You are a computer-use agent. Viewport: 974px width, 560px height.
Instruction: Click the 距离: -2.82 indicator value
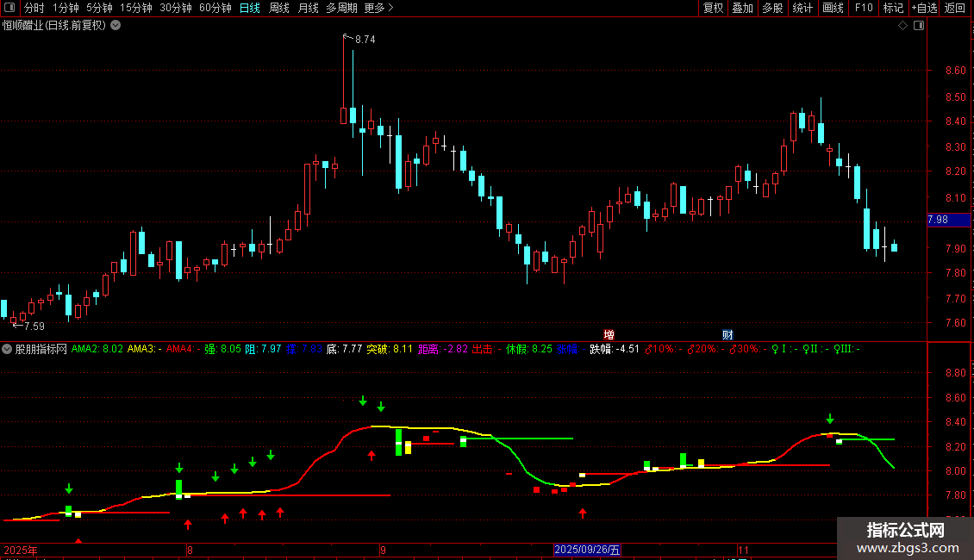(443, 349)
